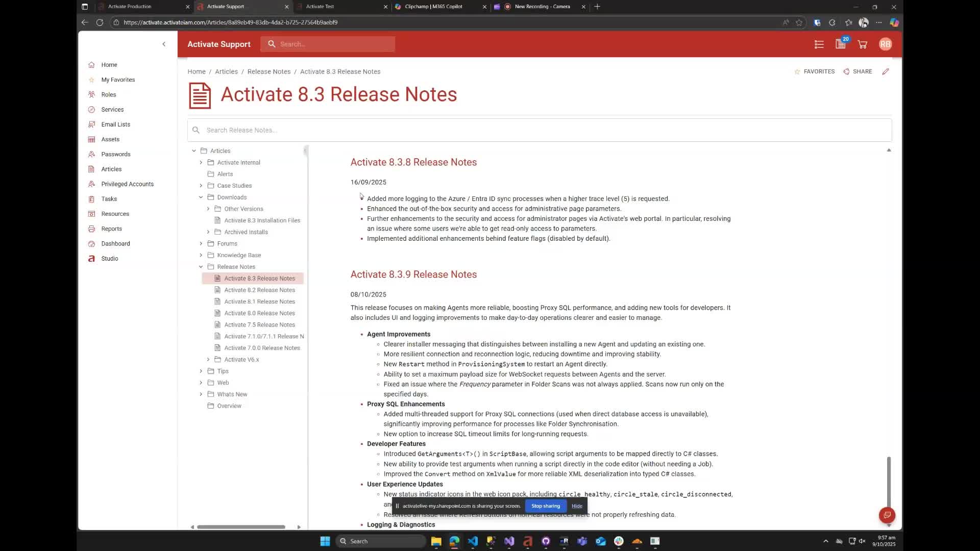
Task: Expand the Activate Internal folder
Action: pyautogui.click(x=201, y=163)
